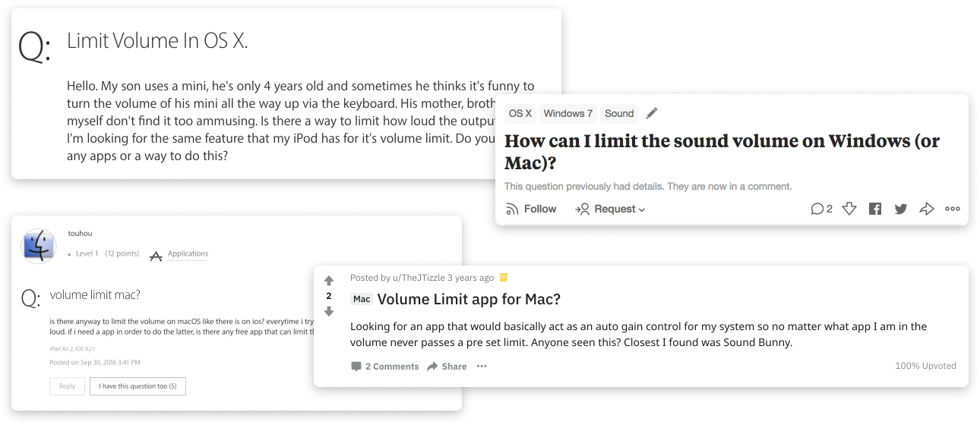The image size is (980, 425).
Task: Click the Finder avatar of touhou
Action: pos(38,247)
